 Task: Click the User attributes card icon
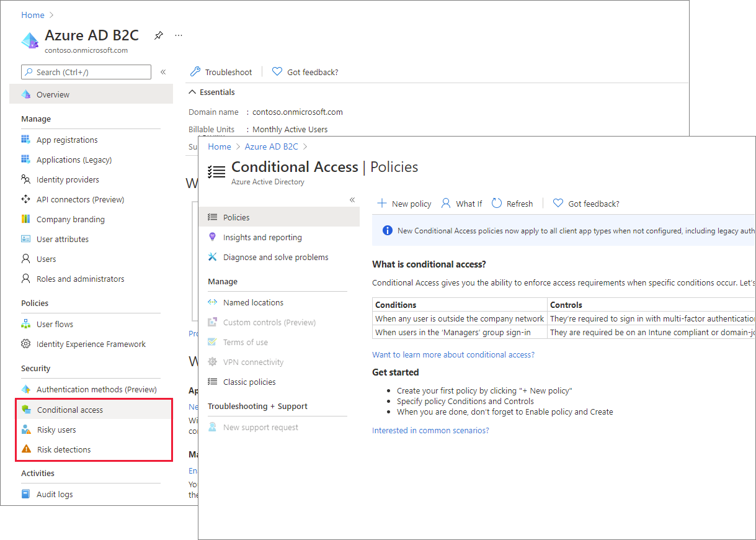(x=25, y=239)
